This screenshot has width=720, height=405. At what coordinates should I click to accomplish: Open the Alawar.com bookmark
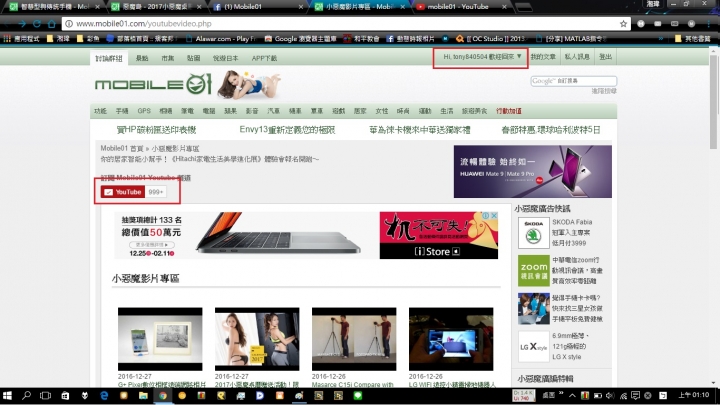tap(220, 39)
